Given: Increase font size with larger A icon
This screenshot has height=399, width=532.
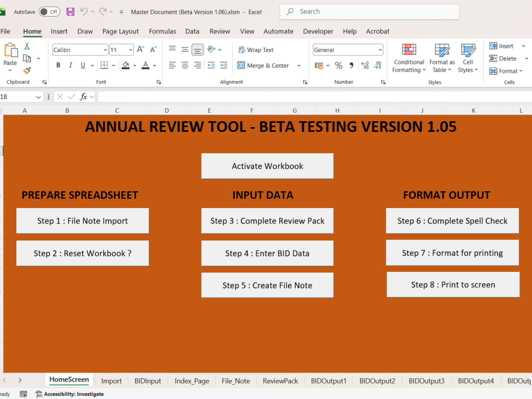Looking at the screenshot, I should tap(140, 49).
